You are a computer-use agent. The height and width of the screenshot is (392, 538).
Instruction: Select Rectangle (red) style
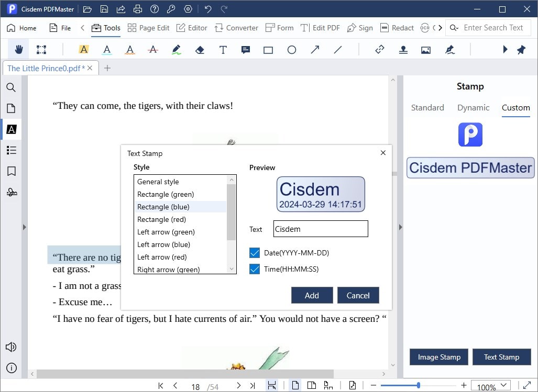181,219
